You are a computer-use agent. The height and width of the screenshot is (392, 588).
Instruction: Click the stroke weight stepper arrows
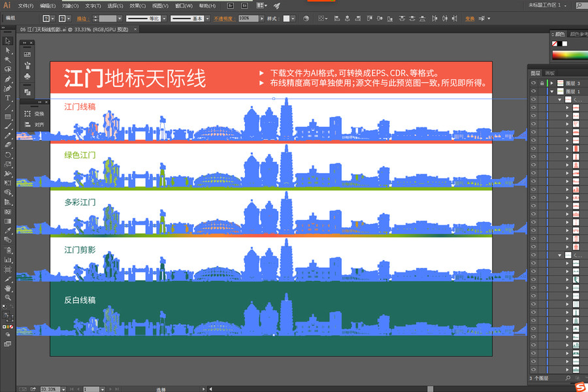point(95,18)
